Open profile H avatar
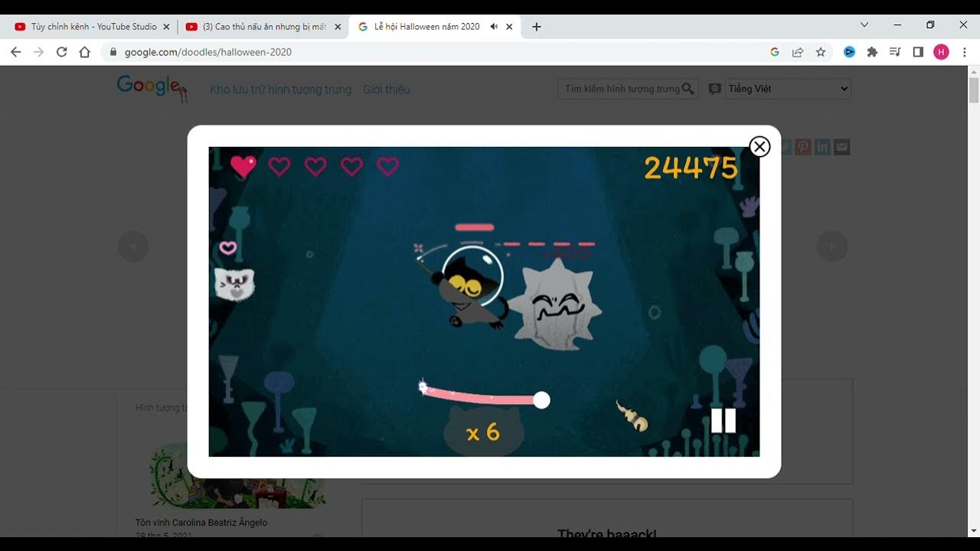The image size is (980, 551). [x=941, y=52]
